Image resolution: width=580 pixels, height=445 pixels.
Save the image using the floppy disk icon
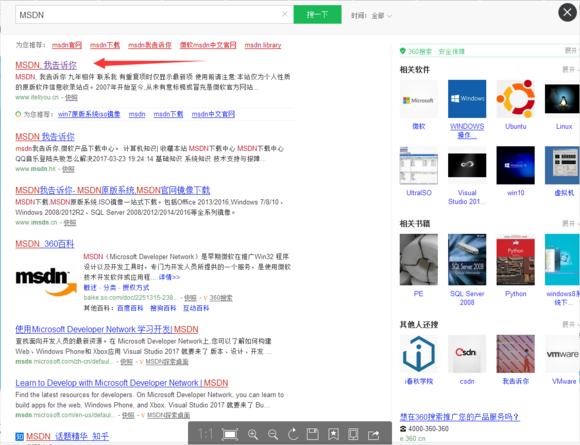pyautogui.click(x=313, y=434)
